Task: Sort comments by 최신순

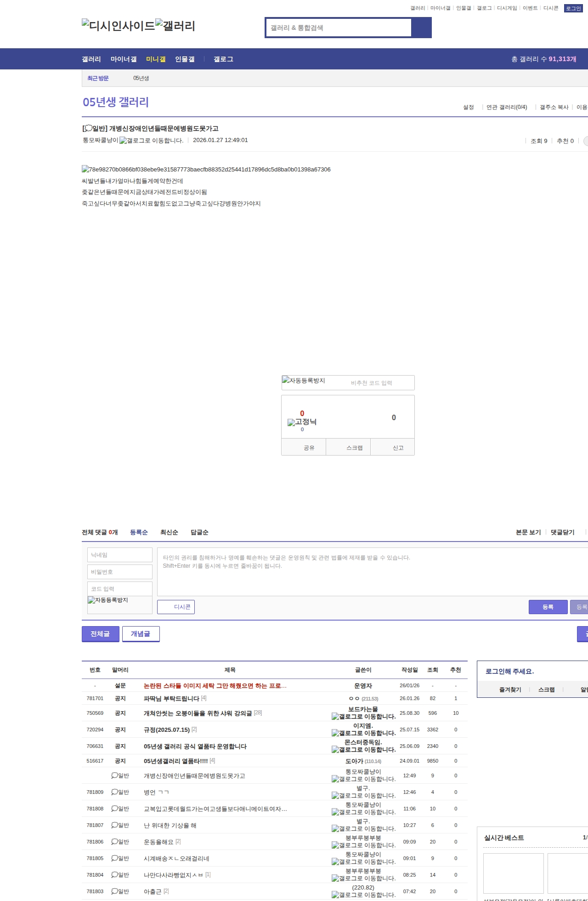Action: click(169, 532)
